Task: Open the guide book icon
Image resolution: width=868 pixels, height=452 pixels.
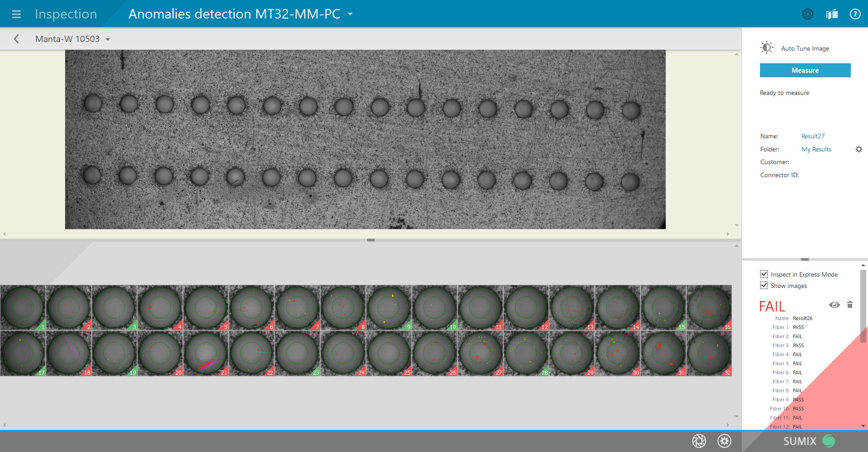Action: click(831, 14)
